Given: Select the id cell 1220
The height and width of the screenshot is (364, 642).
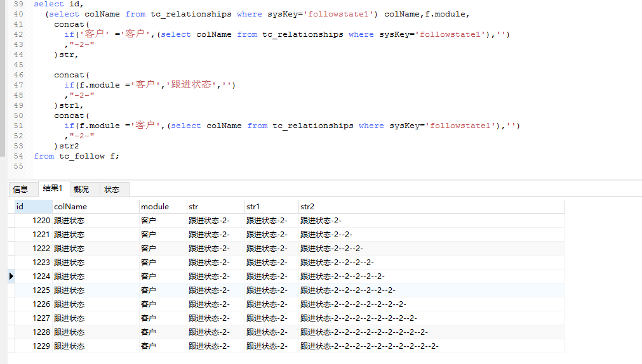Looking at the screenshot, I should 34,221.
